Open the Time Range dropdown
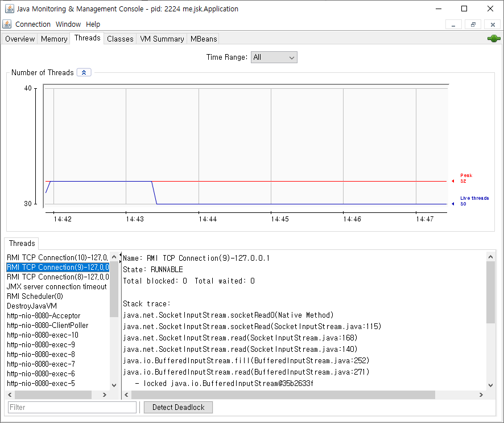The height and width of the screenshot is (423, 504). pyautogui.click(x=274, y=58)
